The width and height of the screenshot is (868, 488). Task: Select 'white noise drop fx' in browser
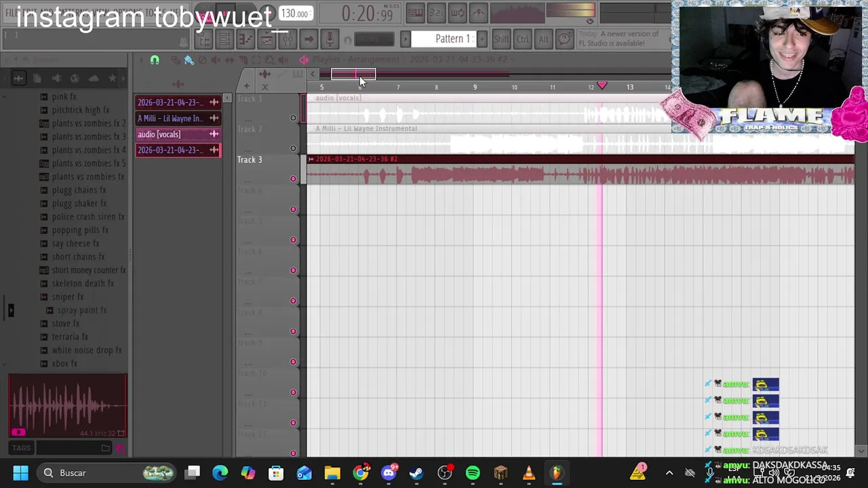click(x=87, y=350)
